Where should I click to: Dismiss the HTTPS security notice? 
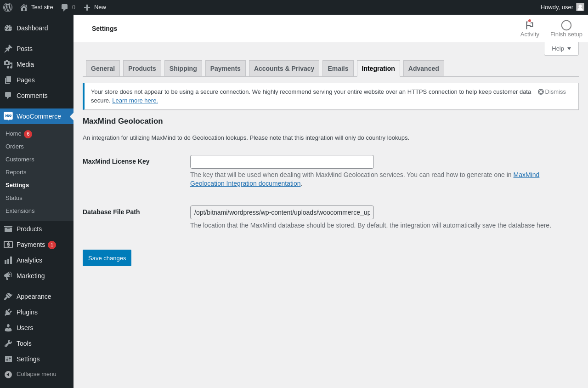[552, 91]
